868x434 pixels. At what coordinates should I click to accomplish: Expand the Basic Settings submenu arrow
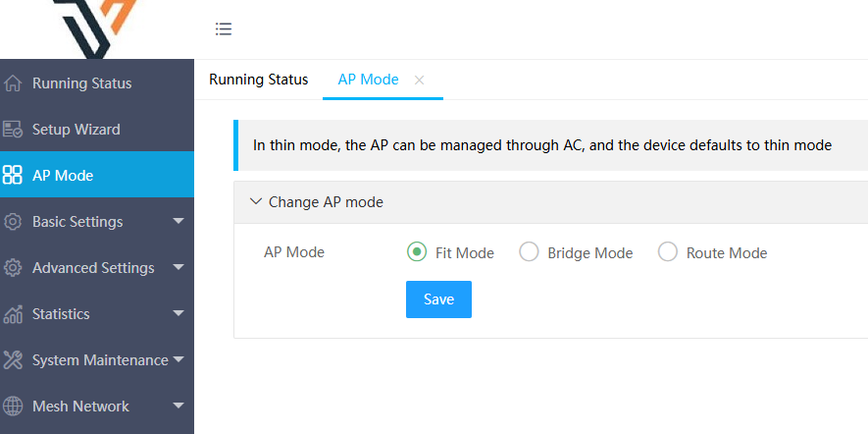[x=179, y=221]
